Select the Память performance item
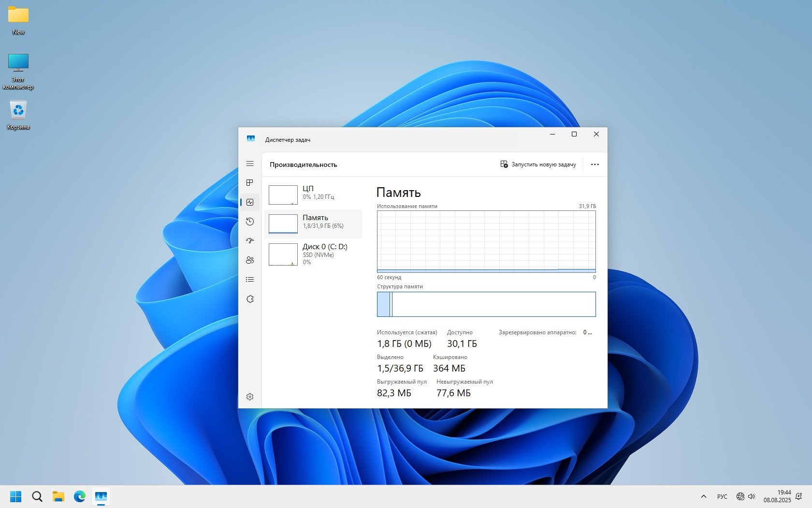The image size is (812, 508). (313, 224)
